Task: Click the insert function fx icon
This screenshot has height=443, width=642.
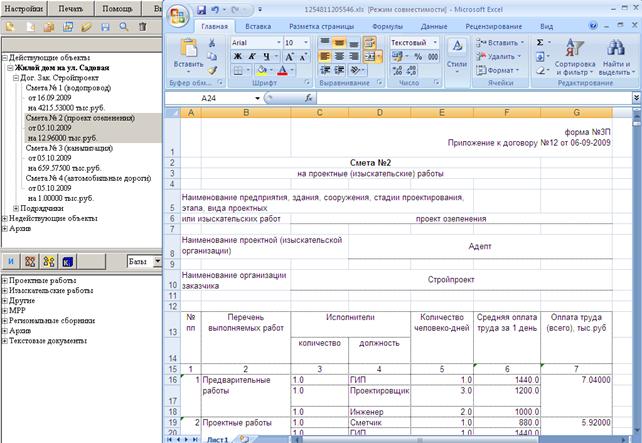Action: coord(309,98)
